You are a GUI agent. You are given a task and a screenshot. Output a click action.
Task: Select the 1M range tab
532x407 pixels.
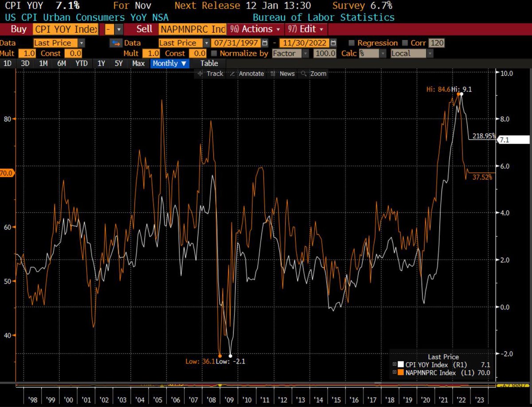point(43,63)
